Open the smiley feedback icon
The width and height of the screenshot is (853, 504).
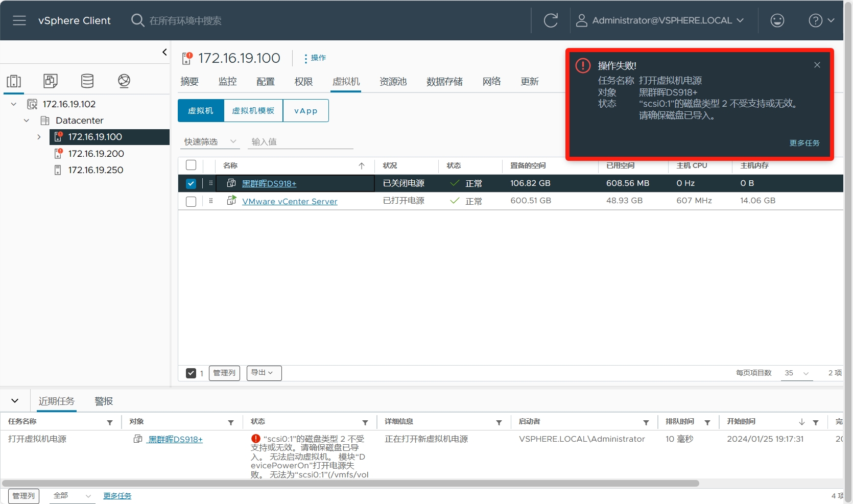[x=777, y=20]
